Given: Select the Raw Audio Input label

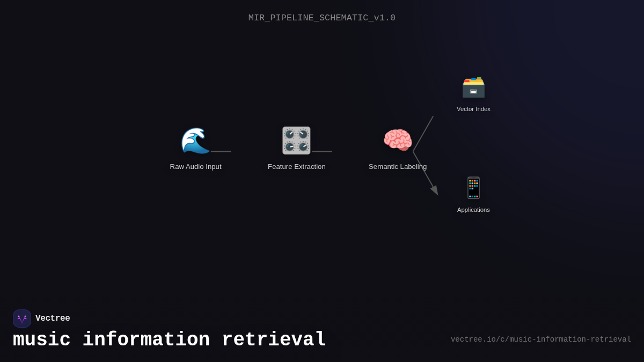Looking at the screenshot, I should click(195, 166).
